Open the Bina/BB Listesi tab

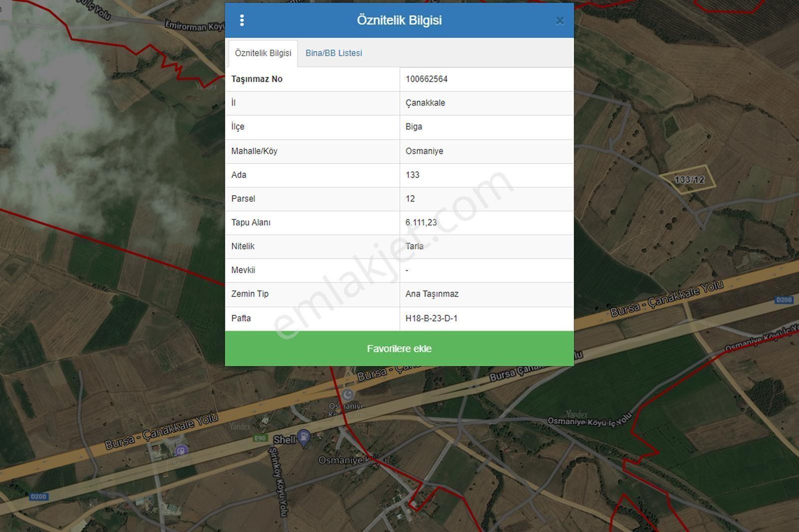click(x=334, y=53)
